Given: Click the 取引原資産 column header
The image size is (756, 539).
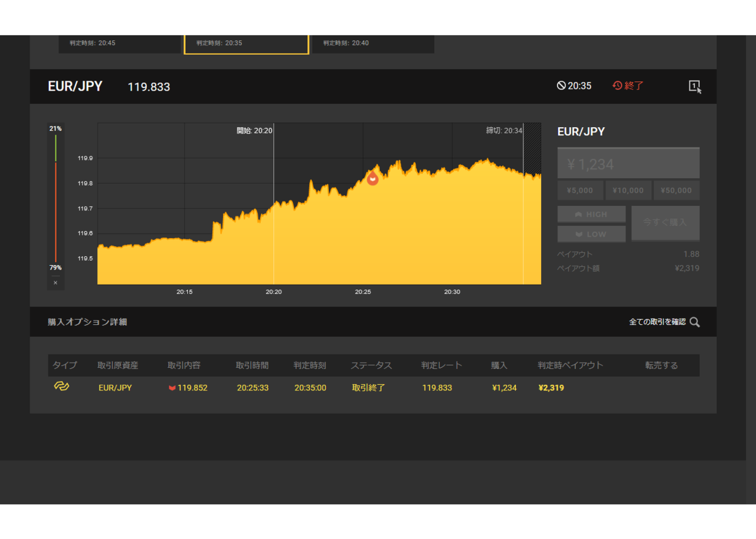Looking at the screenshot, I should click(x=118, y=365).
